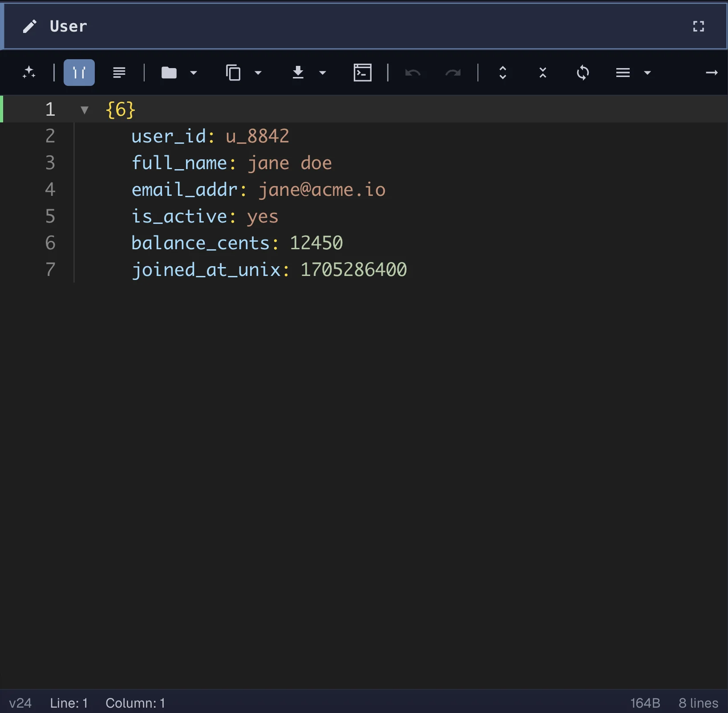The height and width of the screenshot is (713, 728).
Task: Expand all nodes with the unfold icon
Action: click(503, 73)
